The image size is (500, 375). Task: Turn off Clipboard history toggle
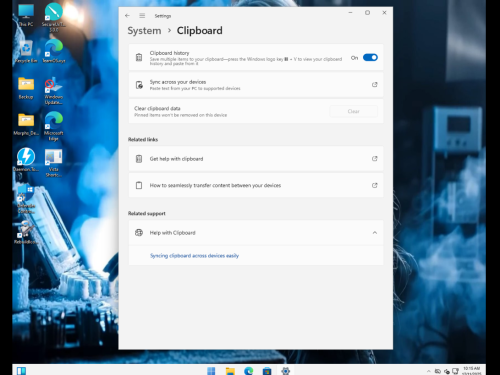tap(370, 58)
